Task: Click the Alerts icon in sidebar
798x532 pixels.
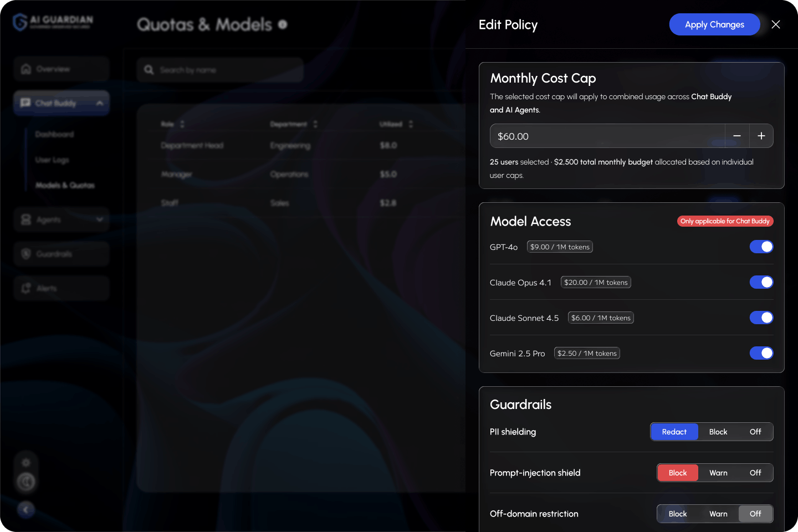Action: [x=26, y=288]
